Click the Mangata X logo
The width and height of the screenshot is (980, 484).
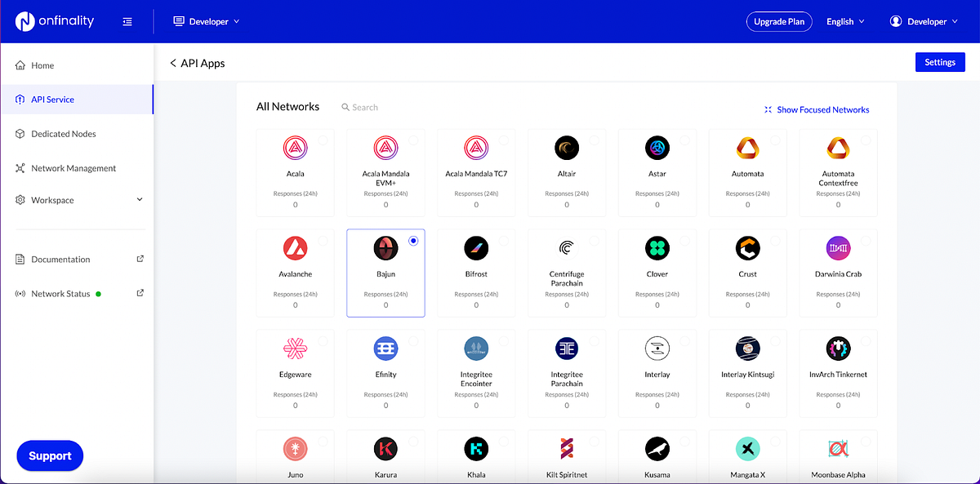coord(748,449)
